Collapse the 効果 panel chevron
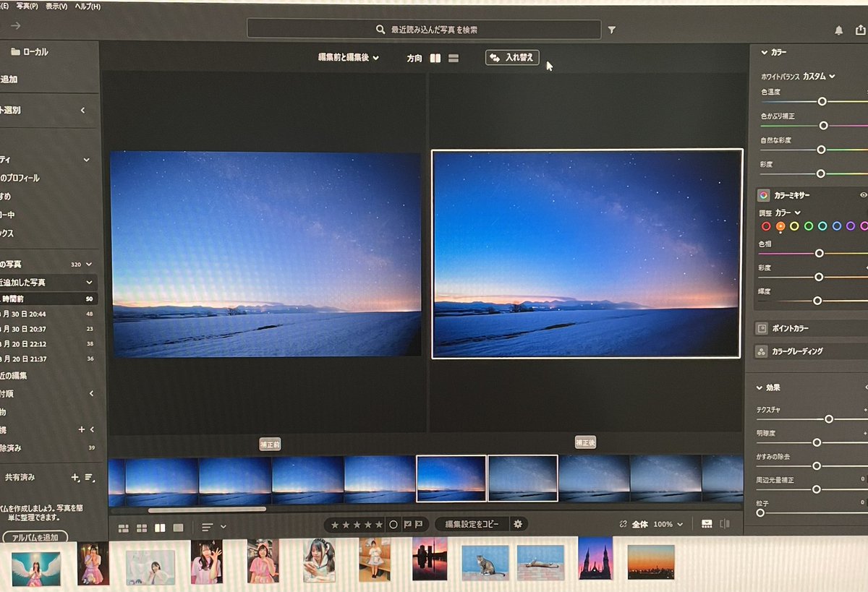The height and width of the screenshot is (592, 868). click(x=759, y=387)
